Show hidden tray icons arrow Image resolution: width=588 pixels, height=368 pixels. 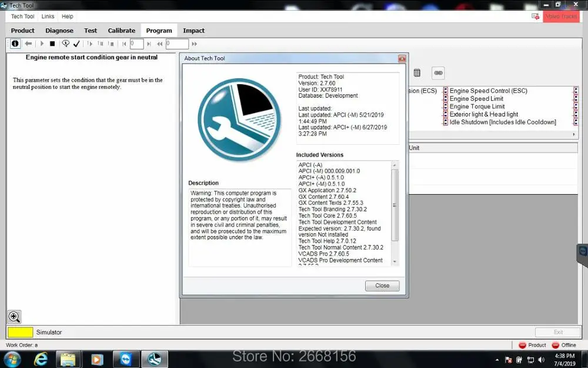pos(497,360)
